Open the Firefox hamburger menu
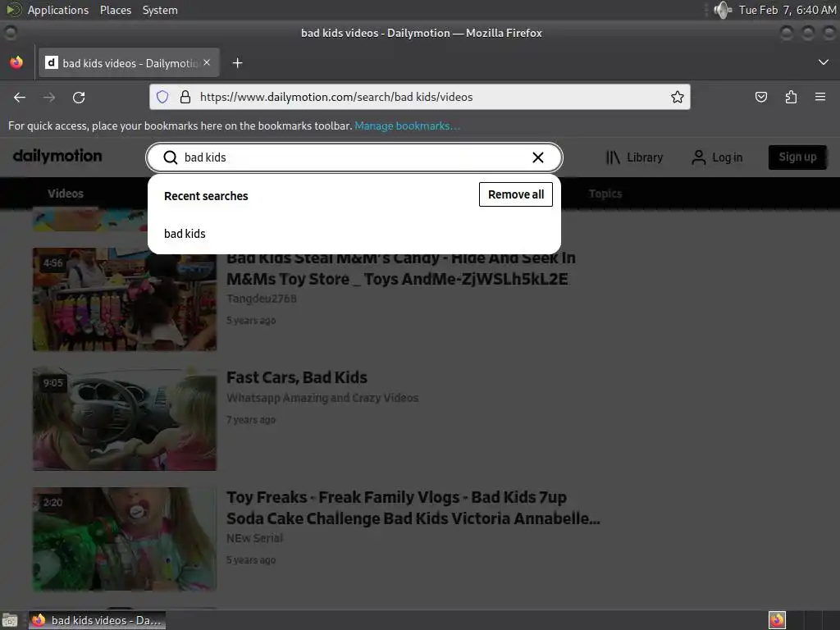The height and width of the screenshot is (630, 840). click(x=820, y=97)
